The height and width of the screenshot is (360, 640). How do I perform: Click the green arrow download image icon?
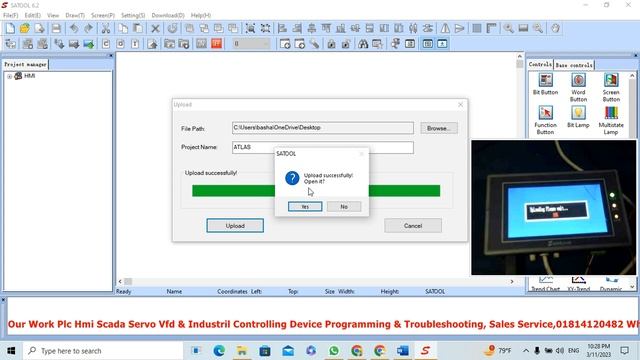[x=89, y=44]
